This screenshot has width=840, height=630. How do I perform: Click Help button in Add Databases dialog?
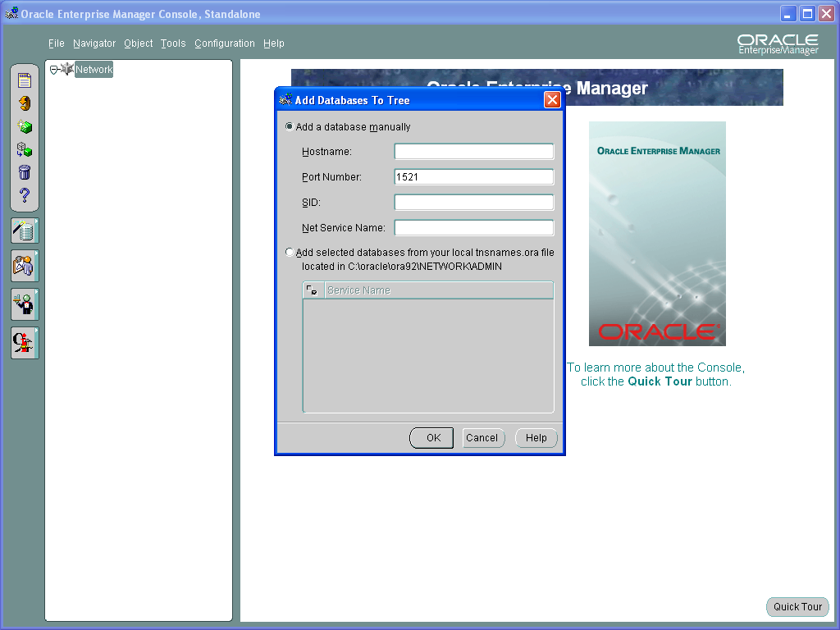536,438
